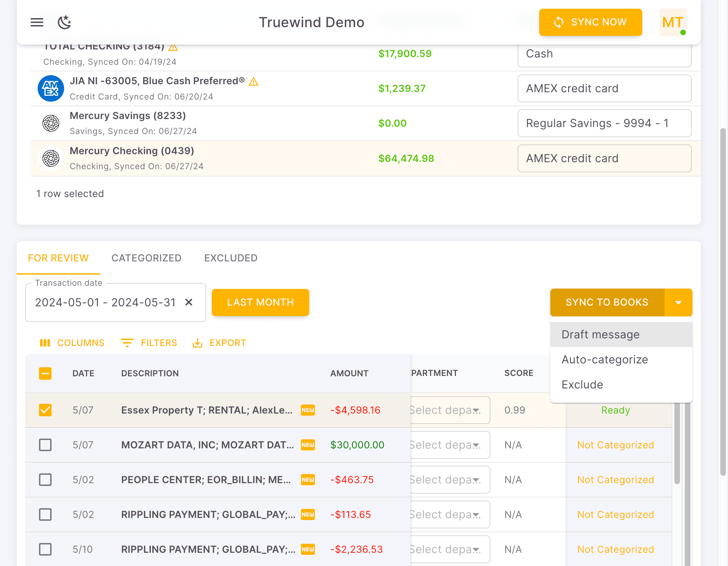728x566 pixels.
Task: Switch to the Categorized tab
Action: (146, 258)
